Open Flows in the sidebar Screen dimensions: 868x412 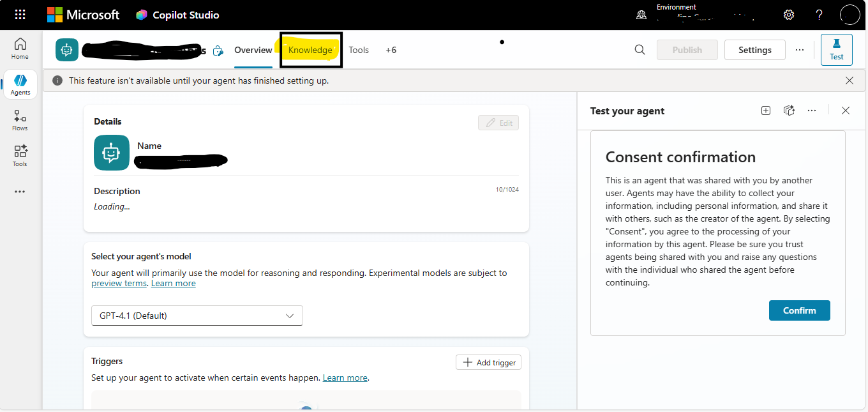pos(20,120)
